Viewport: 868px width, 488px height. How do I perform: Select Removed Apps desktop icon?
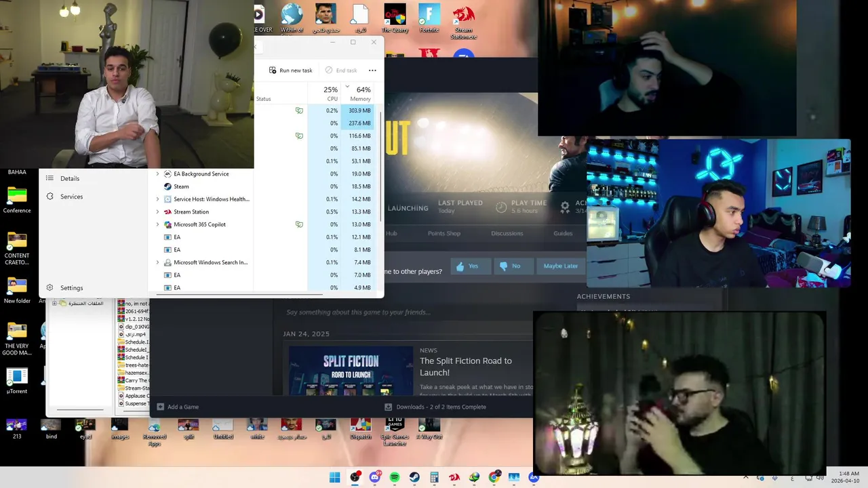pos(154,431)
